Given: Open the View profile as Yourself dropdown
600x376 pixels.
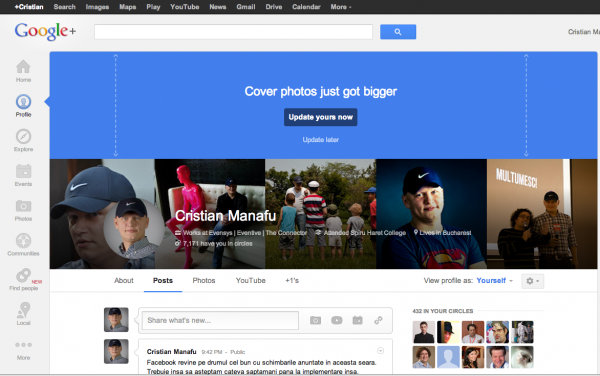Looking at the screenshot, I should (494, 281).
